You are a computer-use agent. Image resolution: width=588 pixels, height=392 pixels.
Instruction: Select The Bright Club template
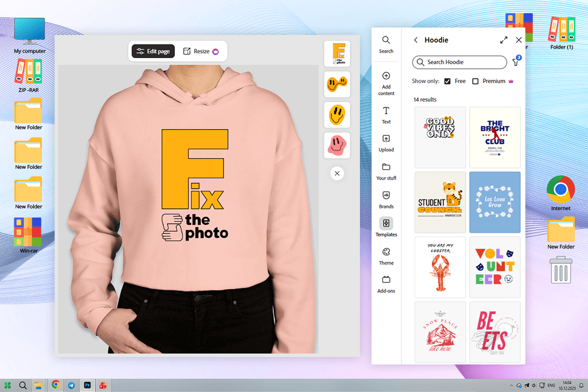(494, 137)
